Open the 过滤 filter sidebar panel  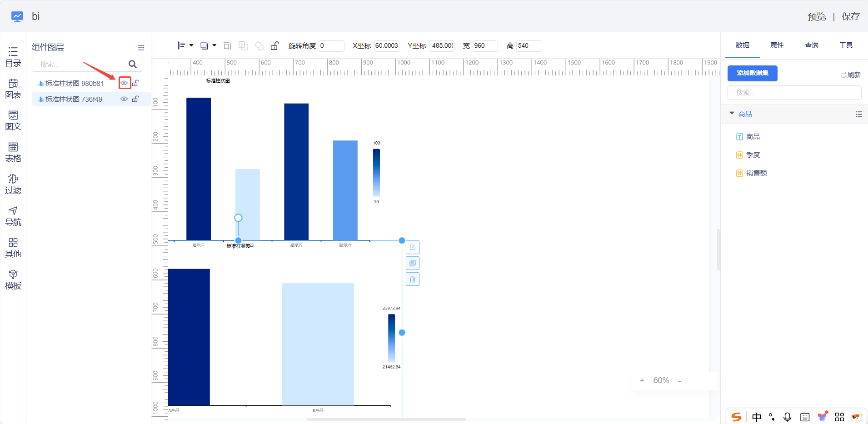pos(13,184)
